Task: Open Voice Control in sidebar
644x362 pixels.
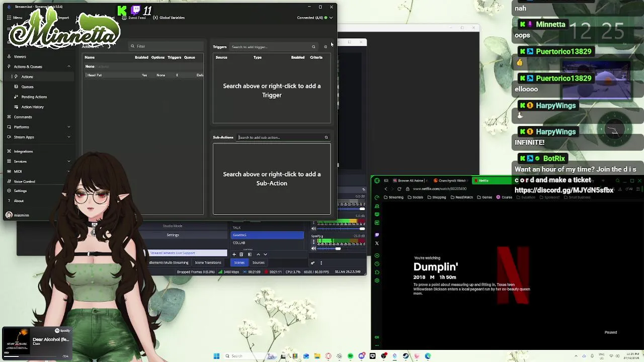Action: tap(24, 182)
